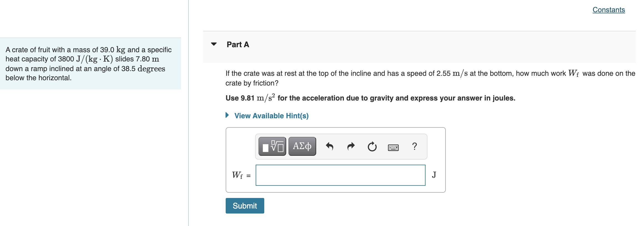Open keyboard shortcuts icon

pyautogui.click(x=393, y=147)
